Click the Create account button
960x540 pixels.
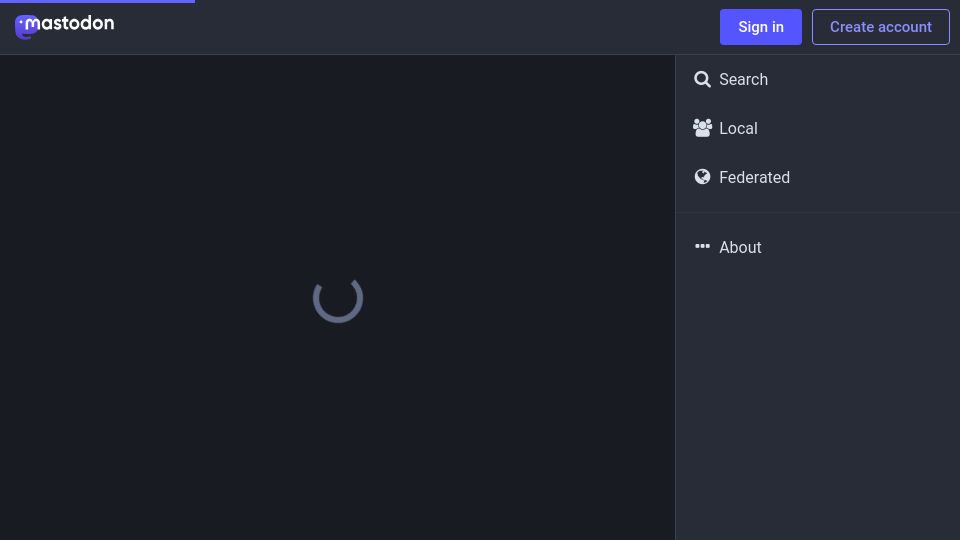pyautogui.click(x=880, y=27)
